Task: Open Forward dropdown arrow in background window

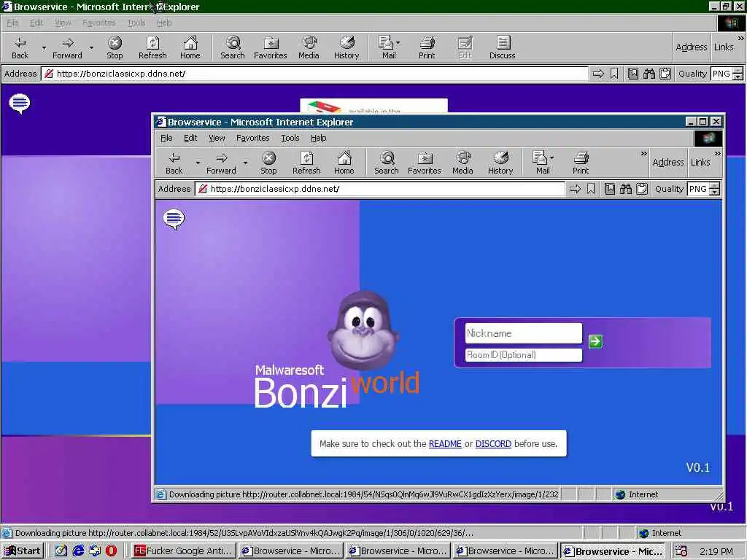Action: [x=91, y=47]
